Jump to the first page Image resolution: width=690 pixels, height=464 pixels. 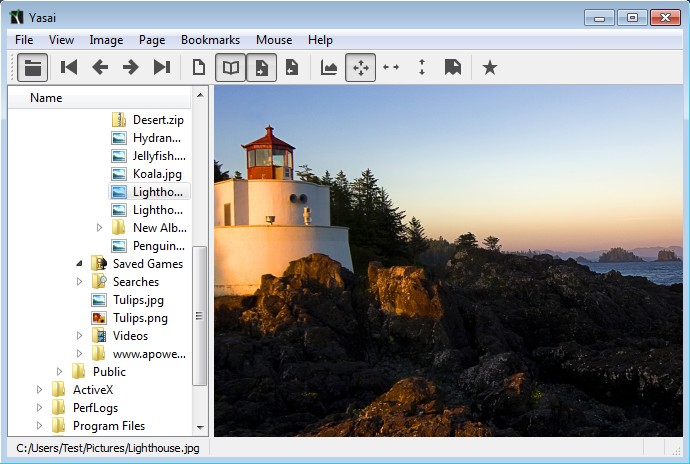coord(69,67)
